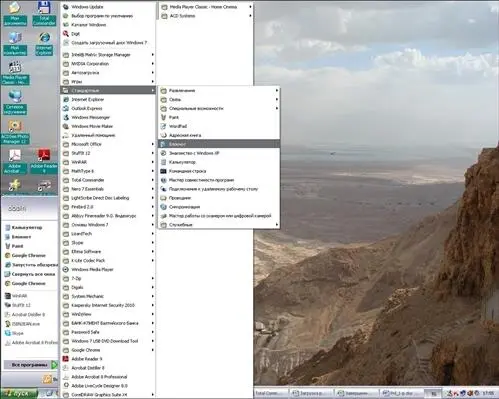This screenshot has width=499, height=399.
Task: Open the Adobe Acrobat desktop shortcut
Action: (x=15, y=161)
